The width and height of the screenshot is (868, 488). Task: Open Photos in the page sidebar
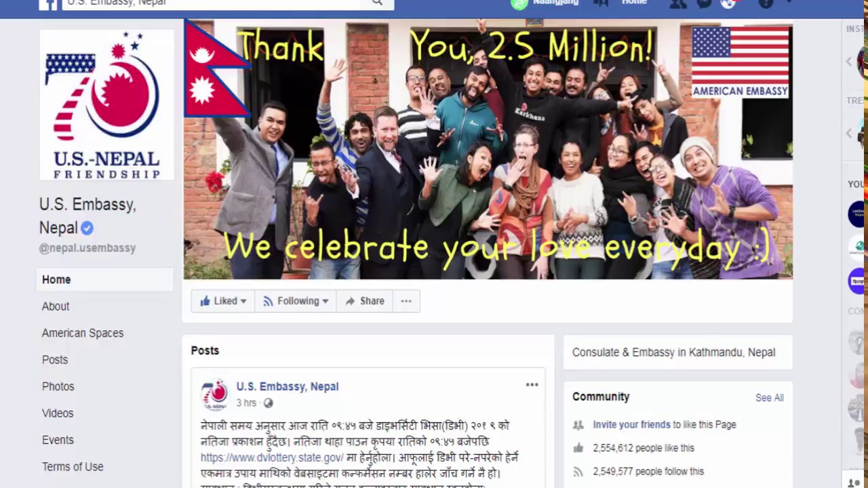(58, 386)
